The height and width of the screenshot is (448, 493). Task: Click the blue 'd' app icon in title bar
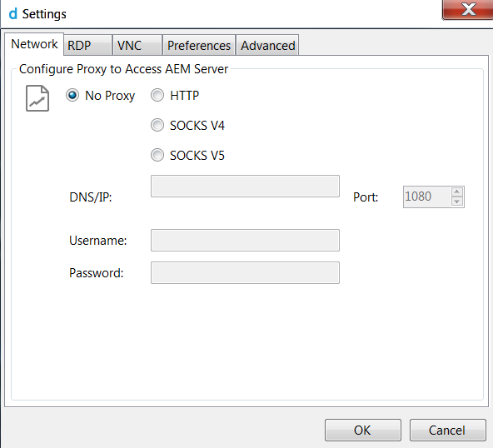(12, 14)
